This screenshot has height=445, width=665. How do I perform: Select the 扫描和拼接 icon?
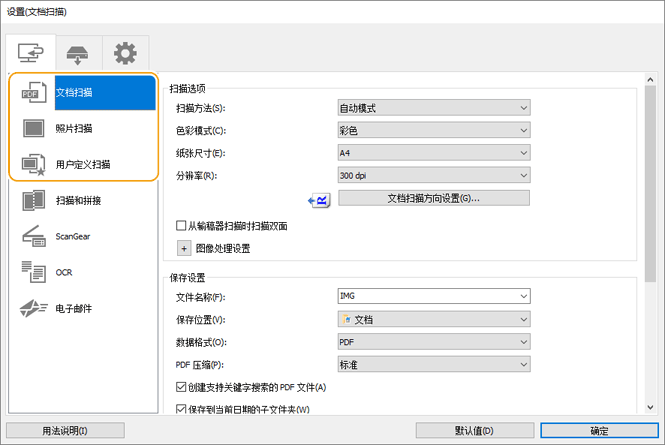34,200
